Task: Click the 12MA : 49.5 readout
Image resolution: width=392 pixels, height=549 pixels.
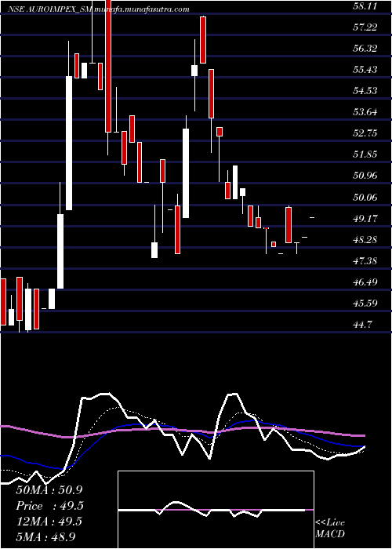Action: coord(49,522)
